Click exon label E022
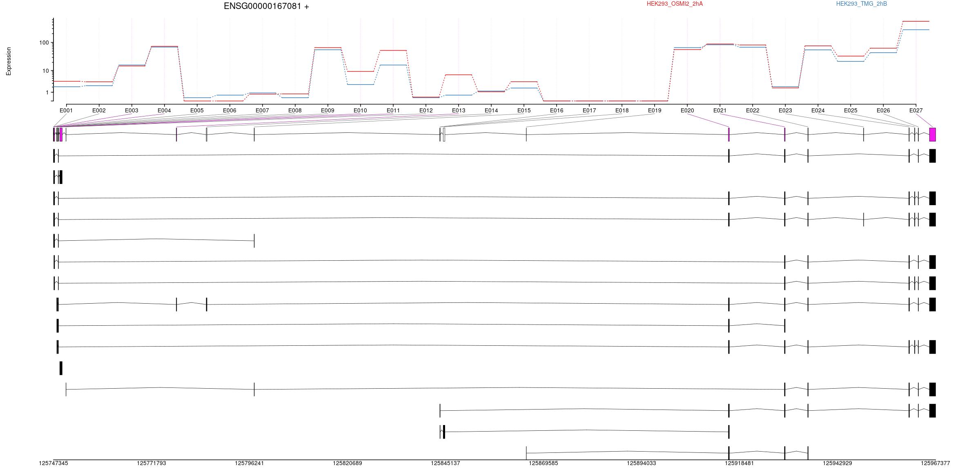This screenshot has height=470, width=980. coord(753,110)
